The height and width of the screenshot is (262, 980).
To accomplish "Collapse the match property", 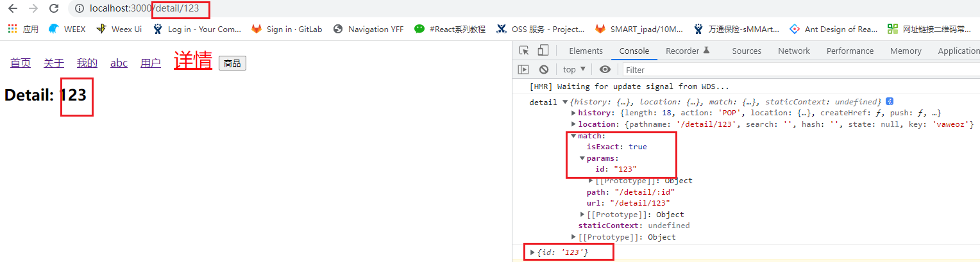I will click(x=573, y=136).
